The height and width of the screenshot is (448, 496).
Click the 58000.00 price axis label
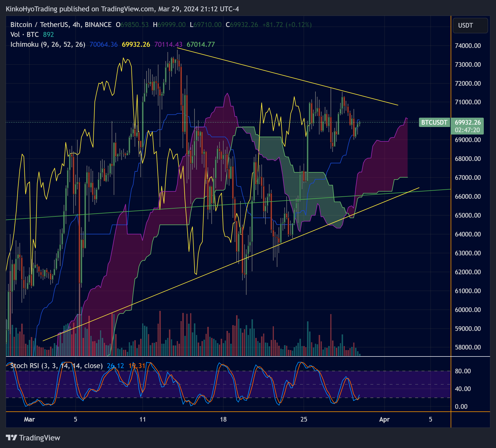pos(468,347)
